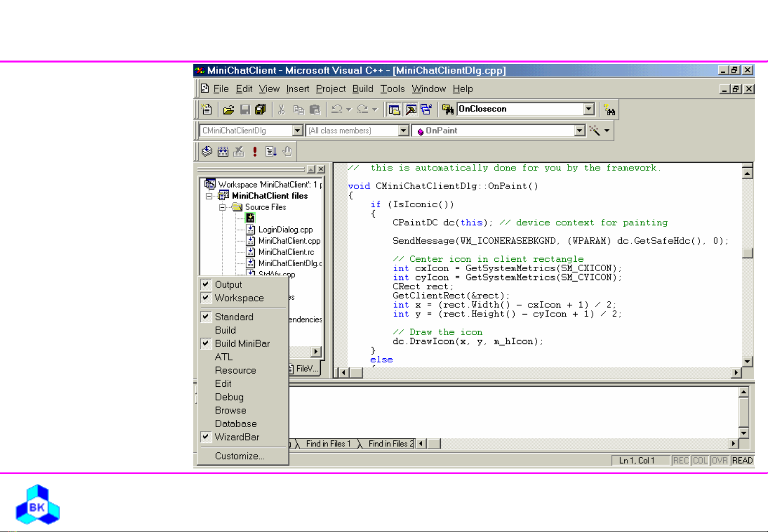Click the code editor vertical scrollbar down arrow
Image resolution: width=768 pixels, height=532 pixels.
click(747, 361)
